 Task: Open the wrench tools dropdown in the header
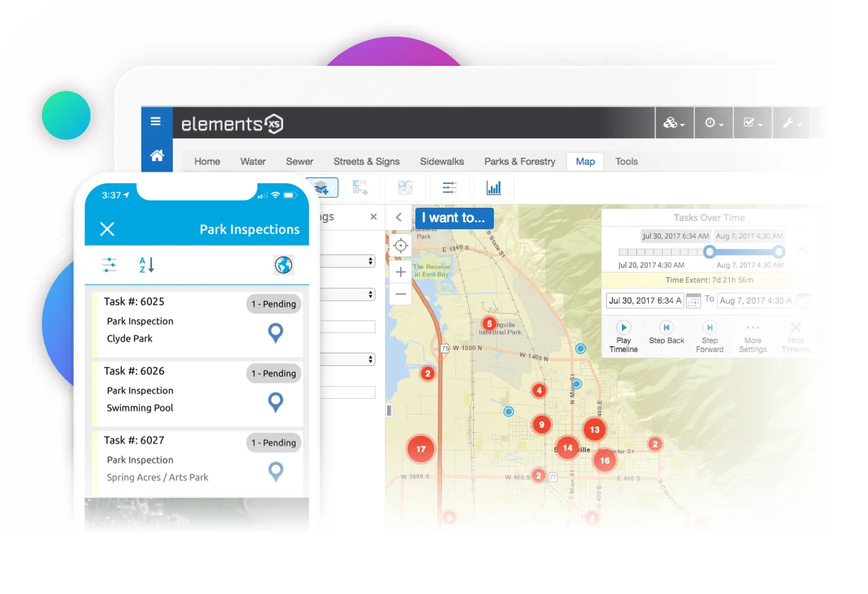coord(791,123)
